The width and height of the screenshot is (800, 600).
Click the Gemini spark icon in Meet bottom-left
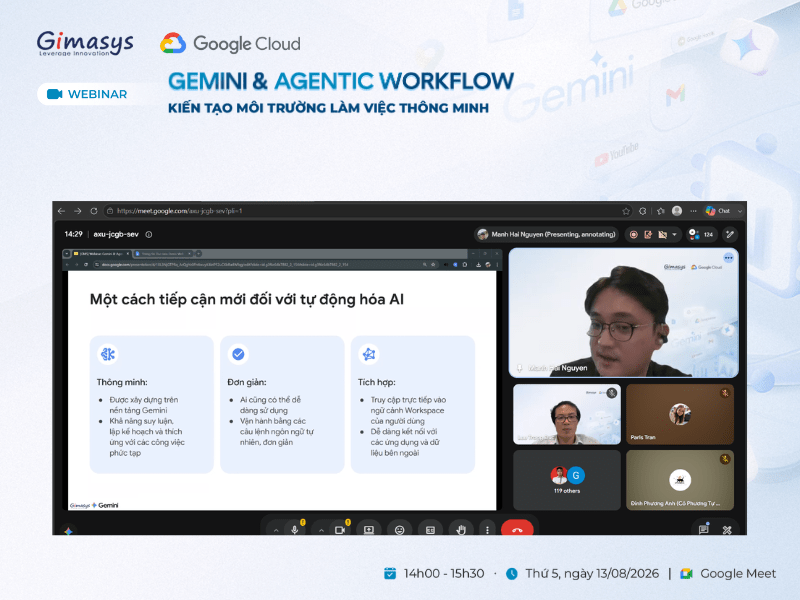pos(68,531)
